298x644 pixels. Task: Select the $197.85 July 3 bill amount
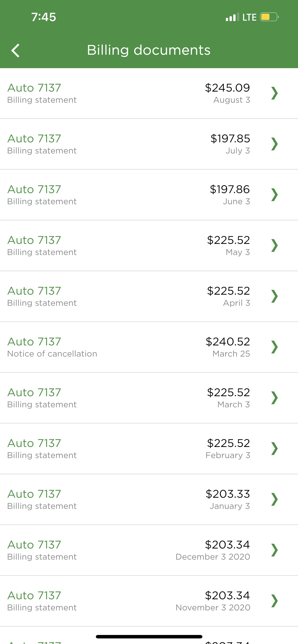tap(230, 139)
